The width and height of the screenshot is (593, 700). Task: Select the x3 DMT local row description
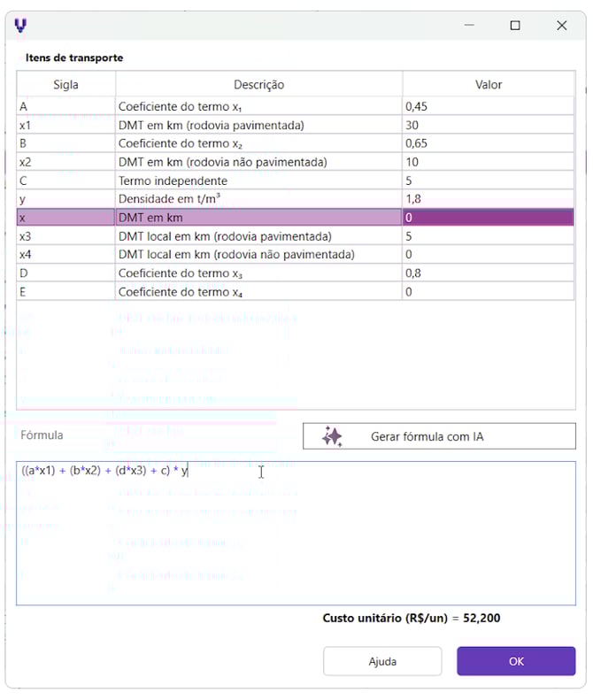click(258, 236)
